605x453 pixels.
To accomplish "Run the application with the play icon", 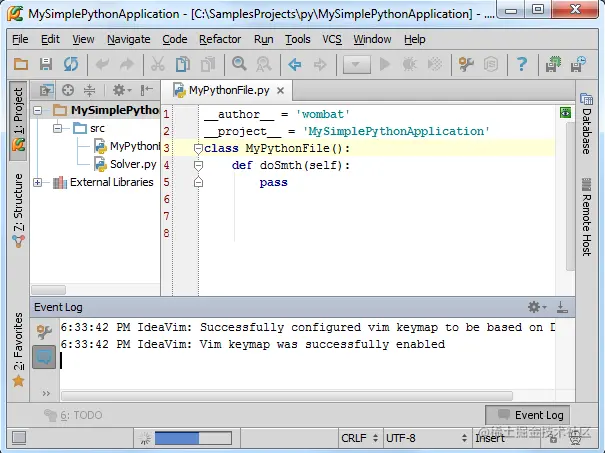I will (385, 64).
